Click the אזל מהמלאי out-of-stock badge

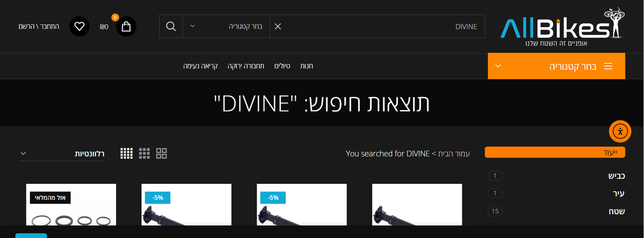pos(50,198)
